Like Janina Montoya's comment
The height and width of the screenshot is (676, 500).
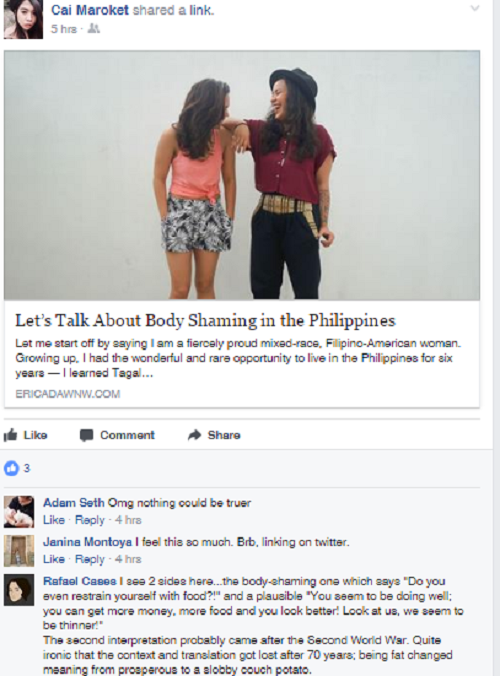click(x=54, y=559)
